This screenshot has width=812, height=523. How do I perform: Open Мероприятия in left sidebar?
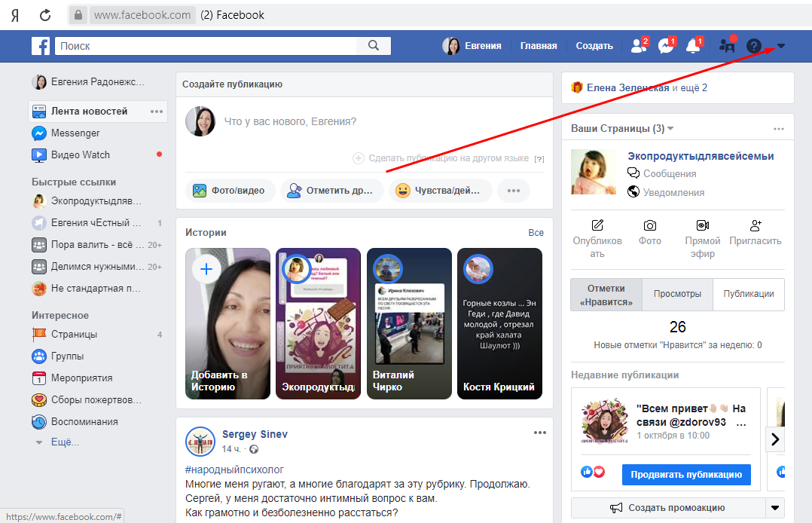pyautogui.click(x=82, y=378)
